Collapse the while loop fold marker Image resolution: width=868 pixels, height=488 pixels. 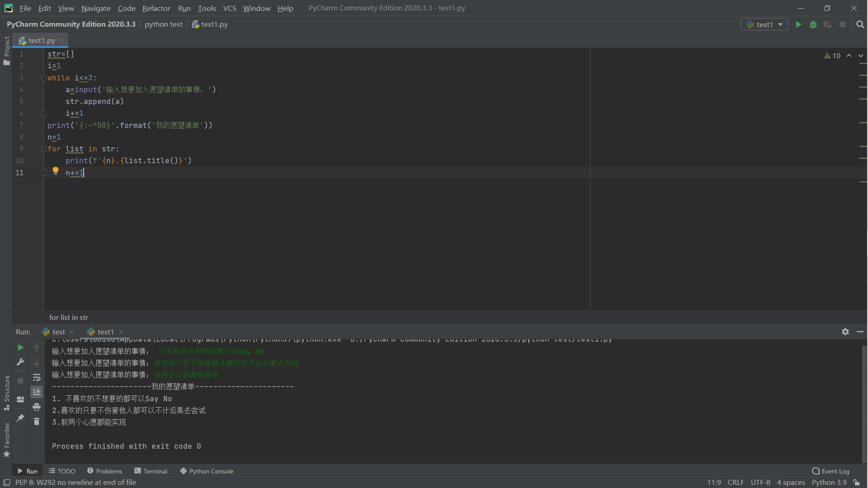coord(43,78)
